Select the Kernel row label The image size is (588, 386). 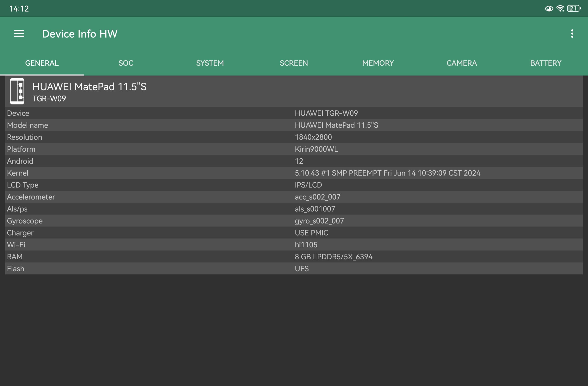(x=17, y=173)
